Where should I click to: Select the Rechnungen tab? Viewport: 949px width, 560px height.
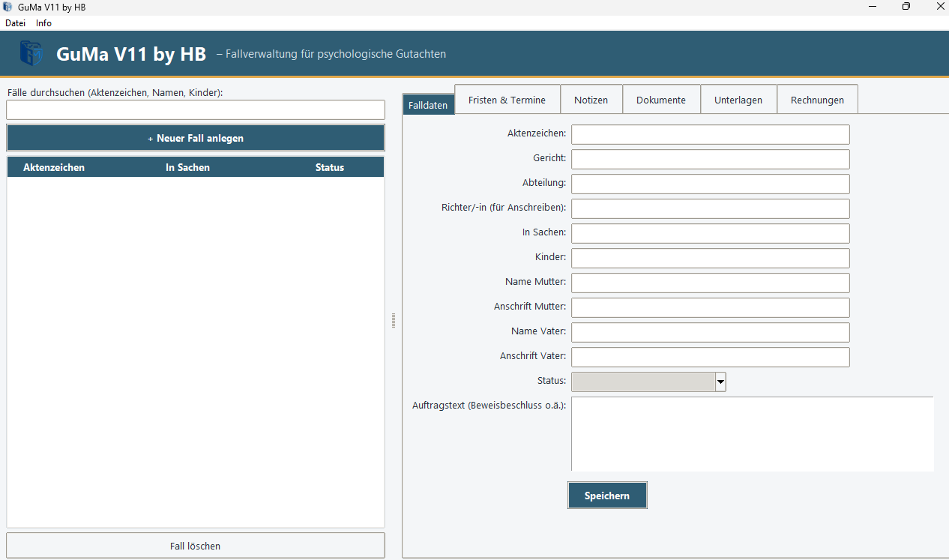tap(817, 100)
